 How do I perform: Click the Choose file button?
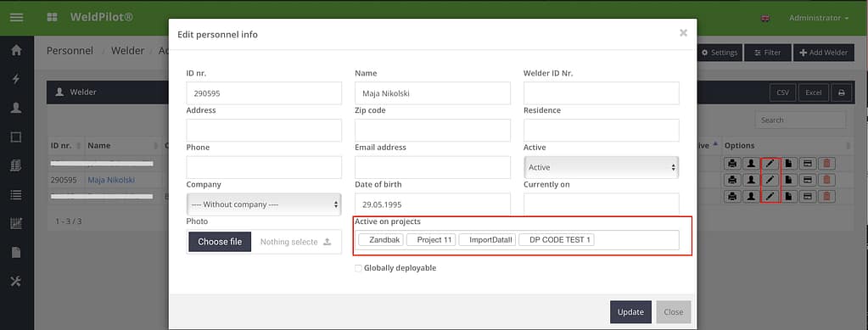pyautogui.click(x=220, y=242)
